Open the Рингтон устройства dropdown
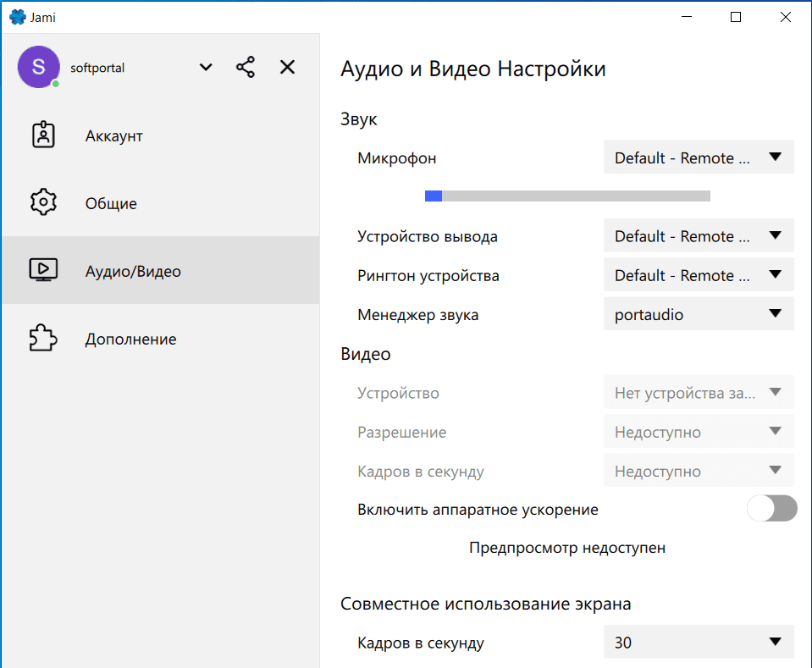This screenshot has height=668, width=812. click(x=699, y=275)
